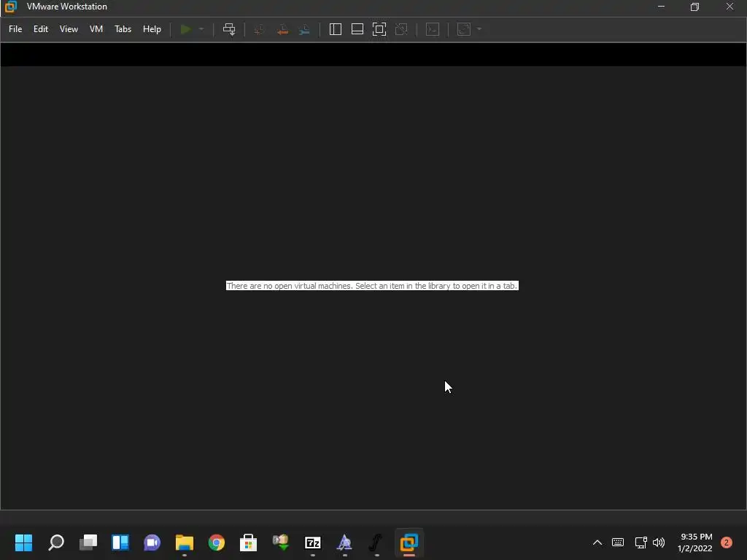Open the Edit menu
This screenshot has height=560, width=747.
(41, 29)
